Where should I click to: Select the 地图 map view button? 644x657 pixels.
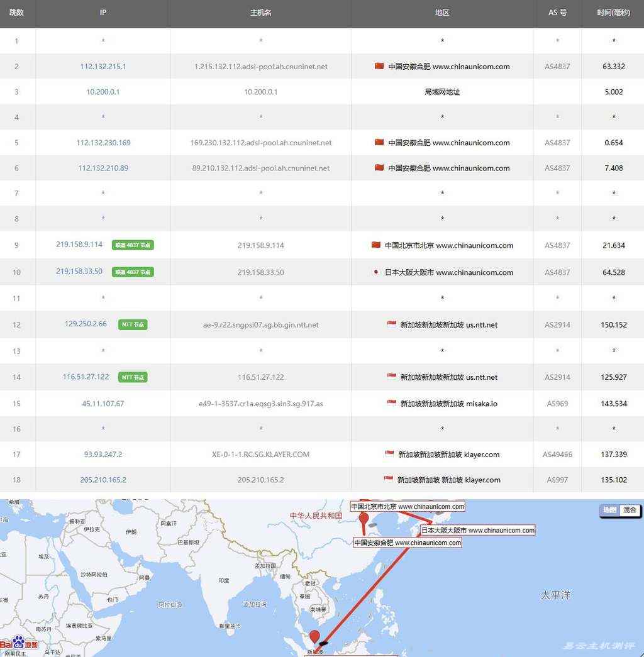coord(609,510)
